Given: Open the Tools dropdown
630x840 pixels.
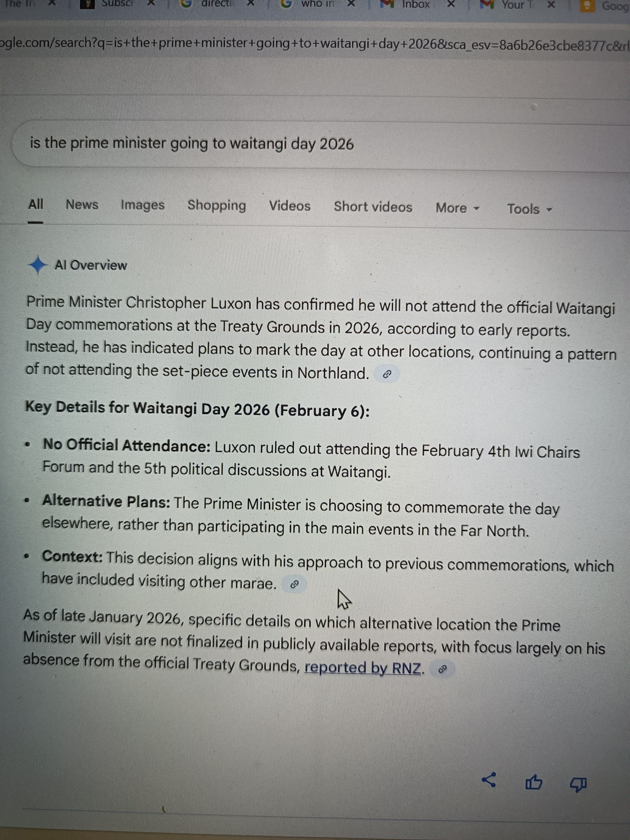Looking at the screenshot, I should 529,209.
